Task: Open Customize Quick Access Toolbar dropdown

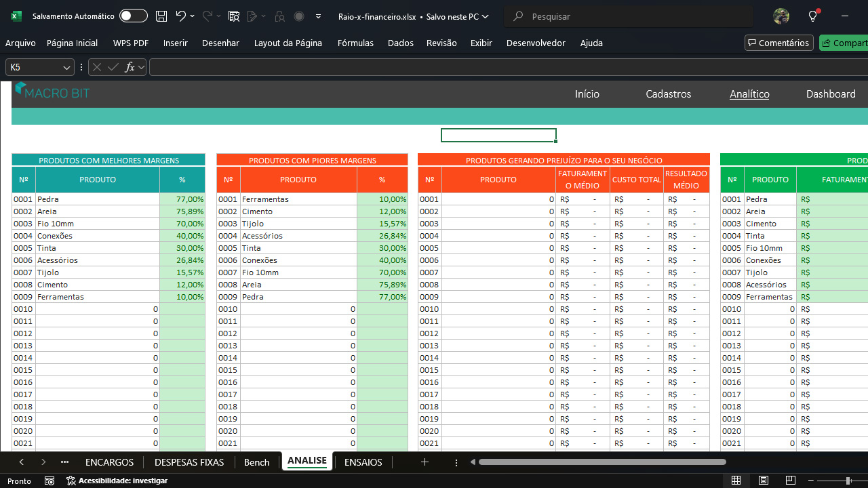Action: click(318, 16)
